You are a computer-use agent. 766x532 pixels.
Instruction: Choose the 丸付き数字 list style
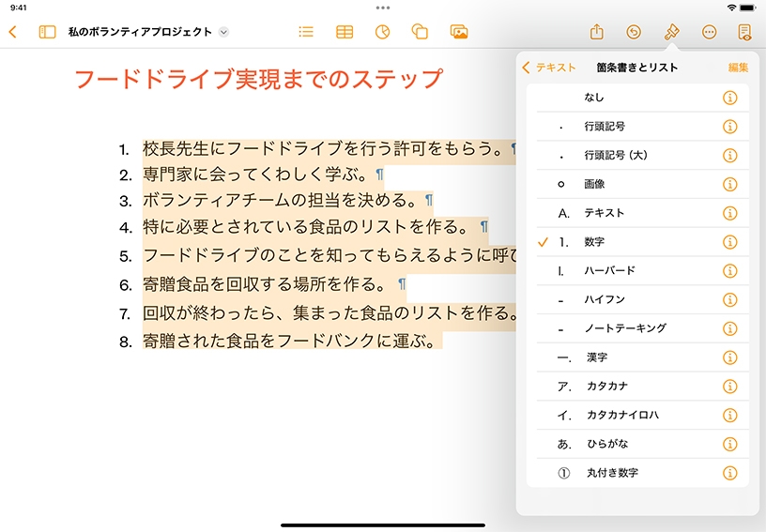click(610, 473)
